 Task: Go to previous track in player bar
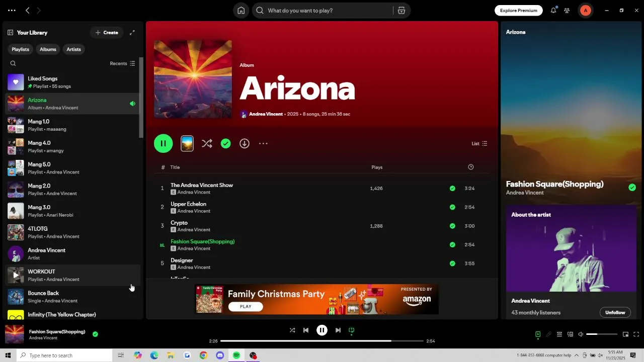pyautogui.click(x=306, y=330)
